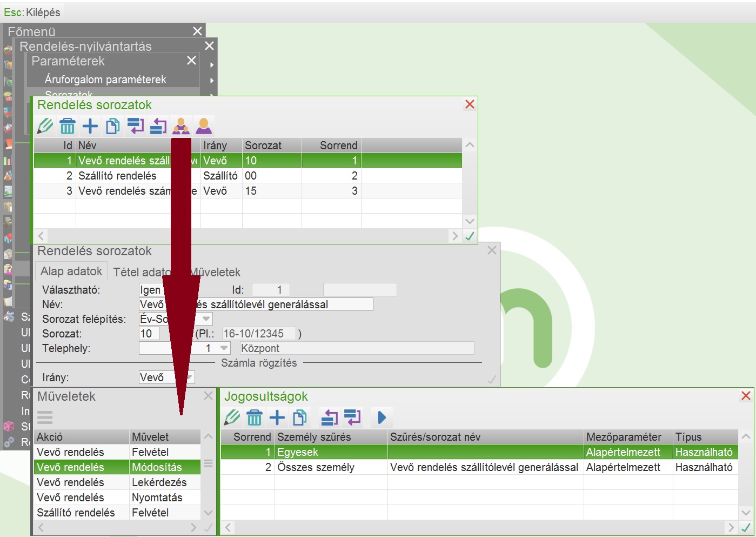Click the pencil edit icon in Rendelés sorozatok toolbar
The height and width of the screenshot is (537, 756).
(x=45, y=126)
